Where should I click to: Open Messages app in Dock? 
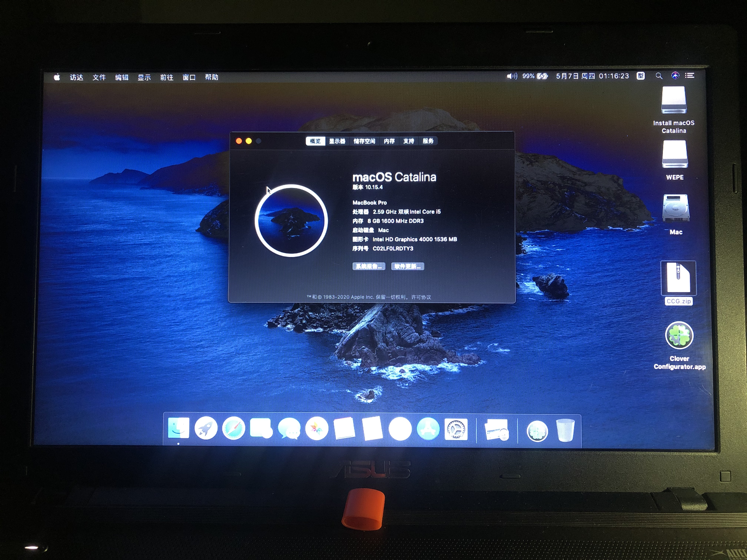click(289, 429)
